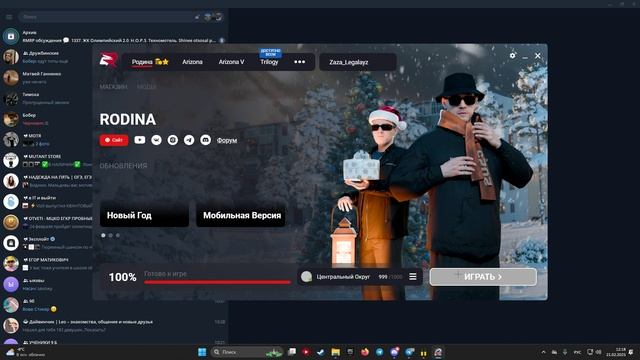Go to first updates carousel dot
The height and width of the screenshot is (360, 640).
tap(103, 235)
